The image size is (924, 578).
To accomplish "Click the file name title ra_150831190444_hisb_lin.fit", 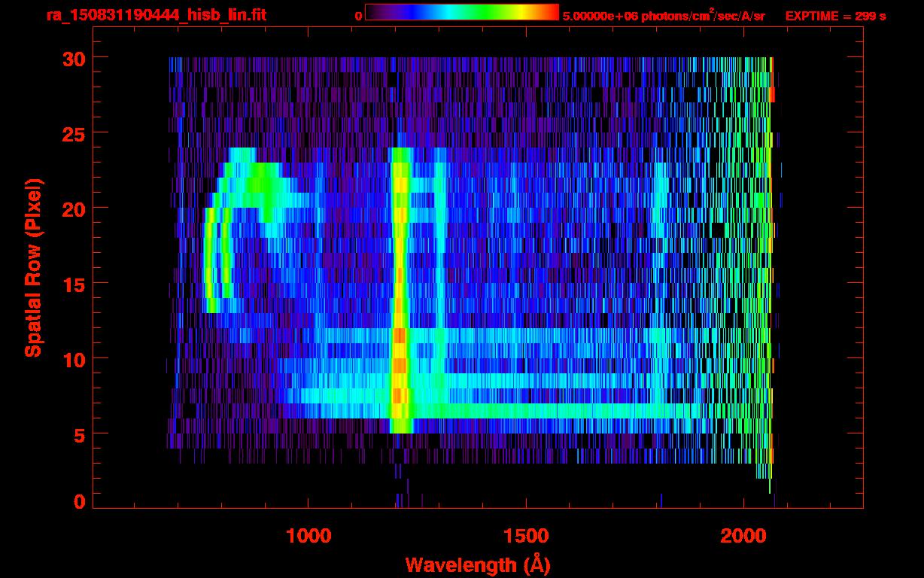I will [155, 15].
